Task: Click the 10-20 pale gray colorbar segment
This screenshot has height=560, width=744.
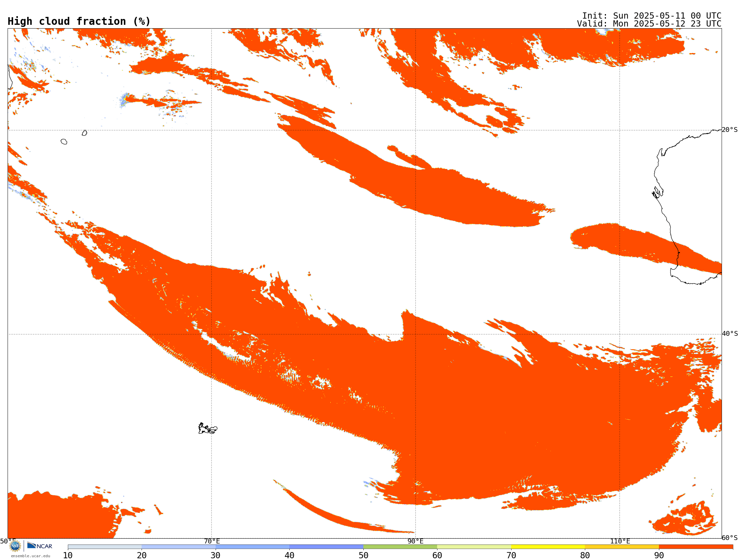Action: 105,547
